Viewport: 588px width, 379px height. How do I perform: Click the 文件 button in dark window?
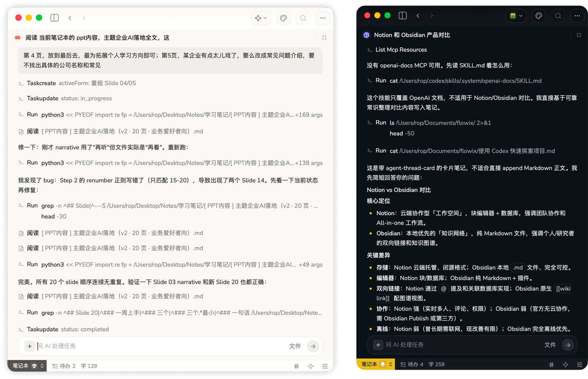pos(550,345)
